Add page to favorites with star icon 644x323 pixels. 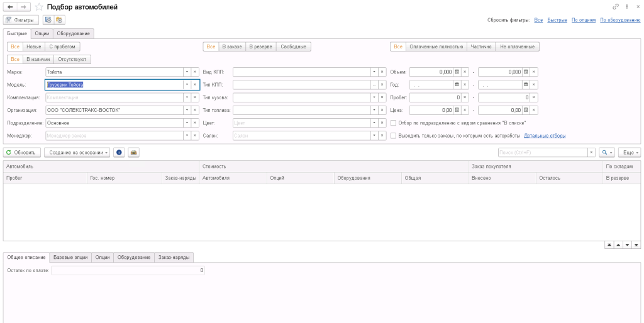point(40,6)
